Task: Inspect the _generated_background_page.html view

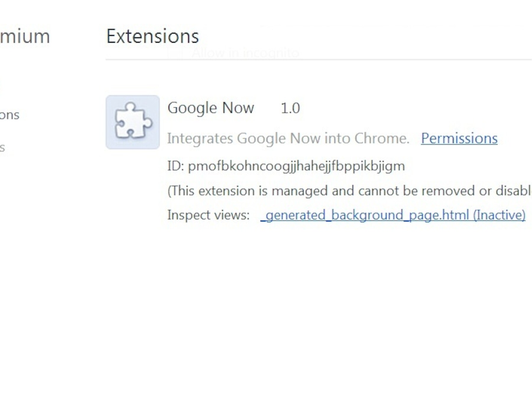Action: [393, 215]
